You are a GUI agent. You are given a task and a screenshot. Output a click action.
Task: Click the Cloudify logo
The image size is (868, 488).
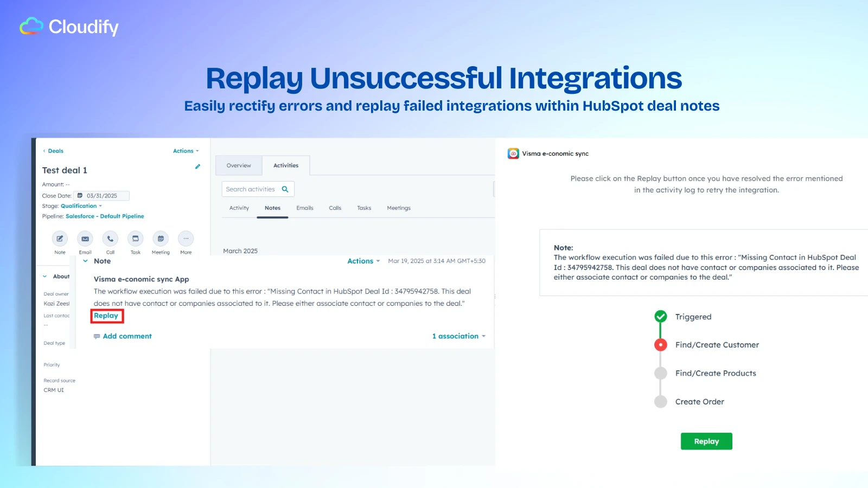[69, 27]
